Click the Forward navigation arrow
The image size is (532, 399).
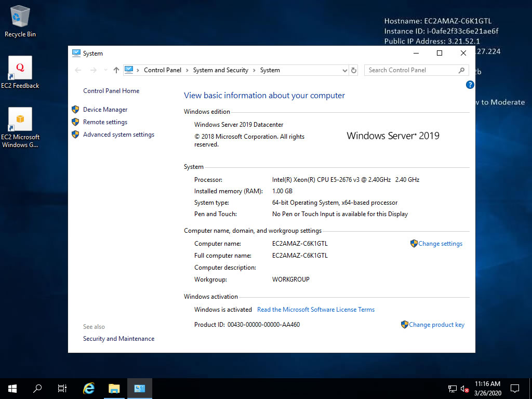click(x=94, y=70)
